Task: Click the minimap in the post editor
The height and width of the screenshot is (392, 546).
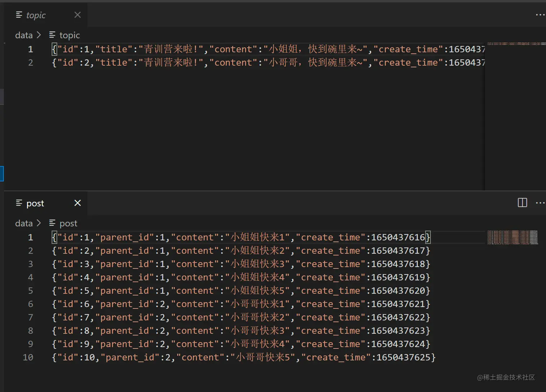Action: 512,238
